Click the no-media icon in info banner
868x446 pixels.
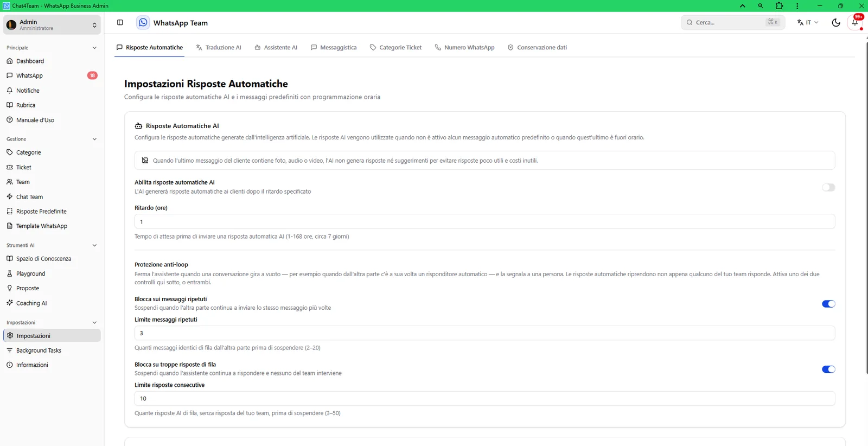(x=145, y=160)
